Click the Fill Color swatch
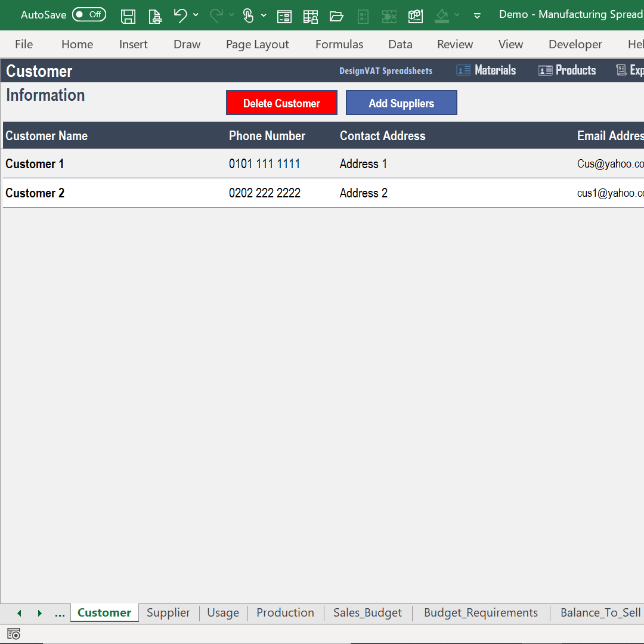Viewport: 644px width, 644px height. pyautogui.click(x=441, y=16)
